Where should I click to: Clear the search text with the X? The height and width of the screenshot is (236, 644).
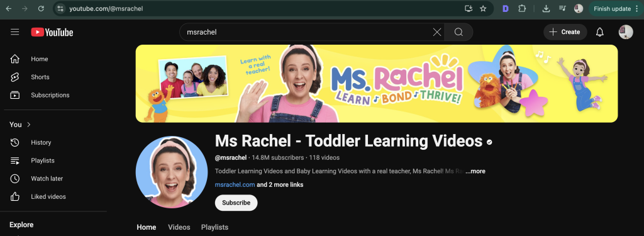pyautogui.click(x=437, y=32)
